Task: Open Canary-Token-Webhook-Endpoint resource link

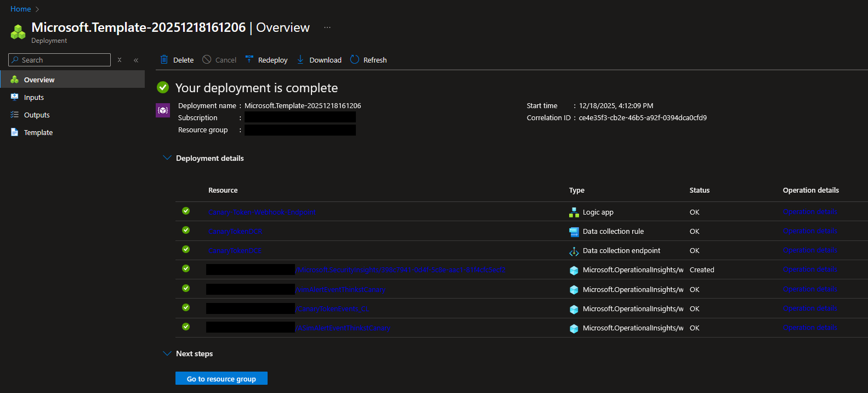Action: tap(262, 212)
